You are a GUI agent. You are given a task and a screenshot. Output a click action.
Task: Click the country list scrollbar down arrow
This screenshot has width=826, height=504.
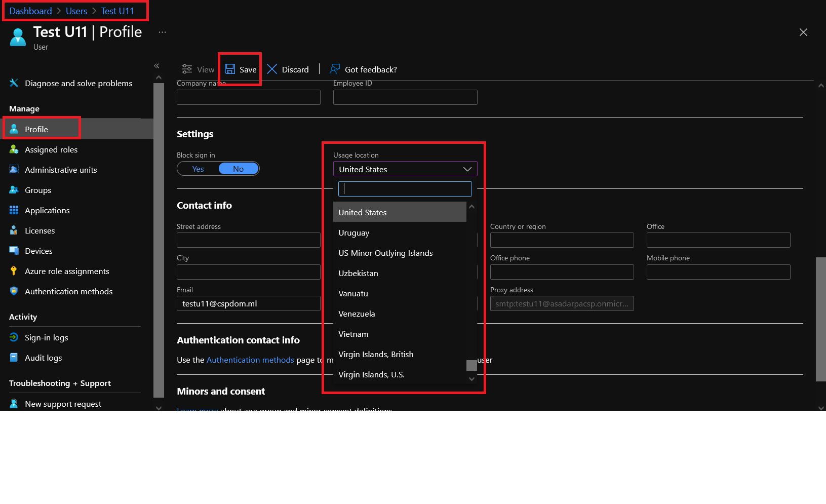471,379
